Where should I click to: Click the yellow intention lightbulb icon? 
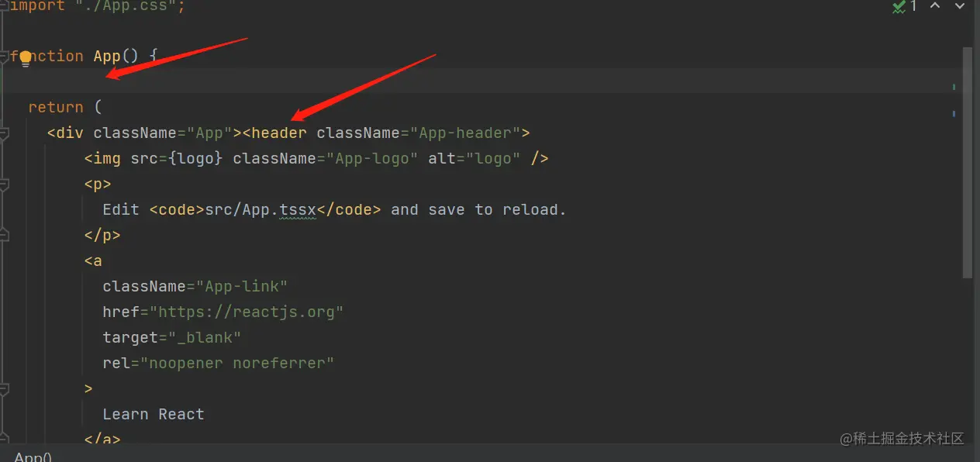click(x=26, y=57)
